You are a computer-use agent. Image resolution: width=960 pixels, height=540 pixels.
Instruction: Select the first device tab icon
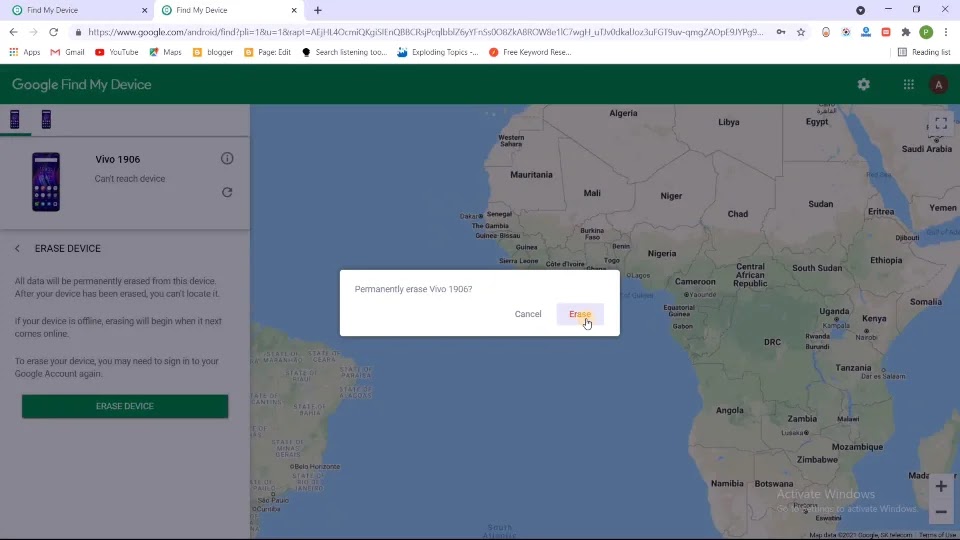pyautogui.click(x=15, y=119)
